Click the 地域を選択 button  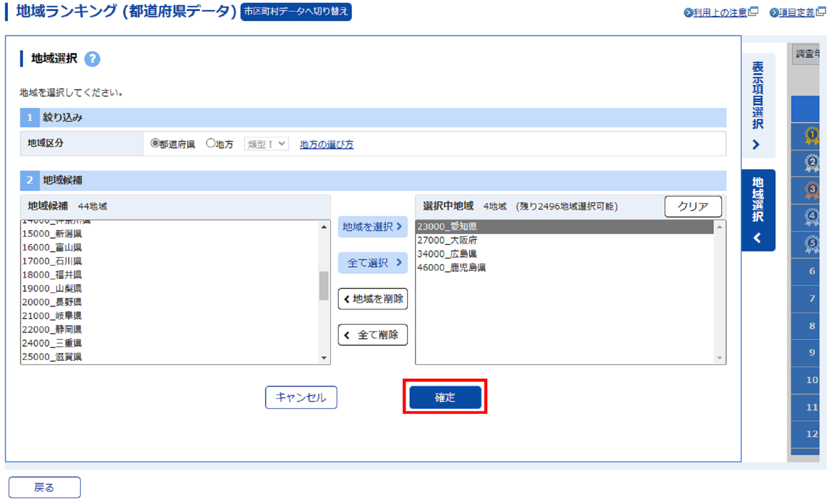click(372, 227)
